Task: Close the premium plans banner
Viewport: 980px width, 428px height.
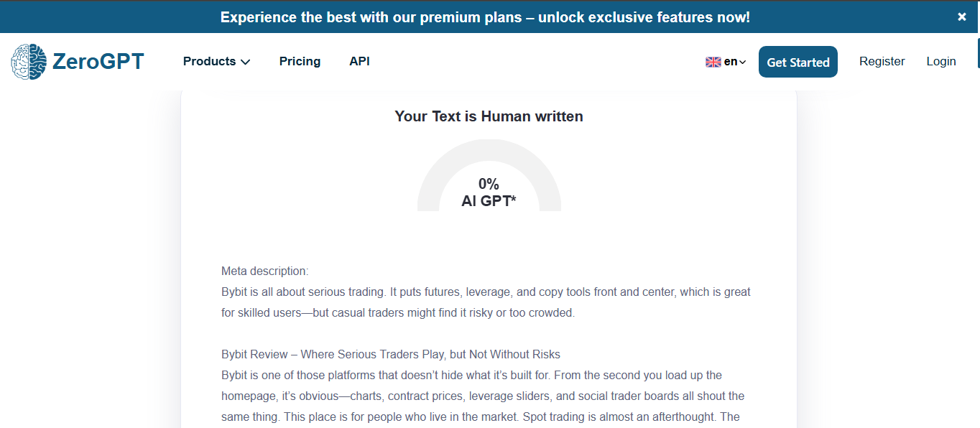Action: [x=962, y=17]
